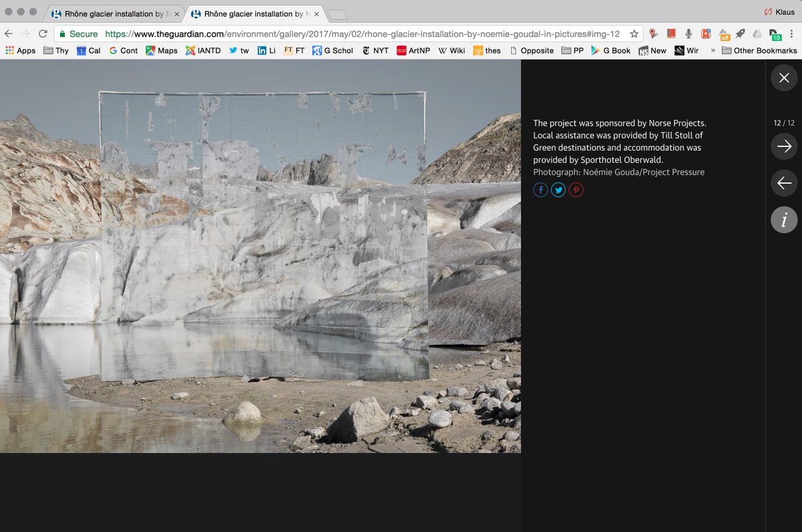The height and width of the screenshot is (532, 802).
Task: Open the Opposite bookmark
Action: [531, 50]
